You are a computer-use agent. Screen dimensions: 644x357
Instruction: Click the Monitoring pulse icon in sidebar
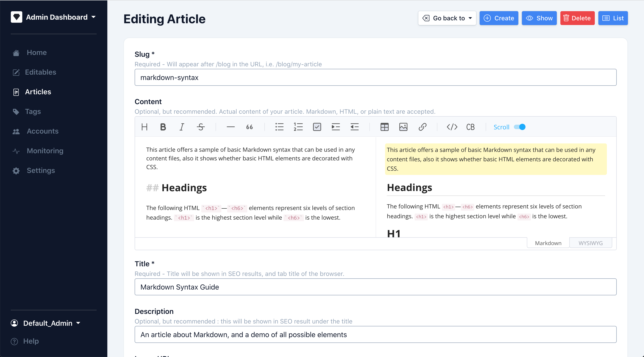point(16,151)
